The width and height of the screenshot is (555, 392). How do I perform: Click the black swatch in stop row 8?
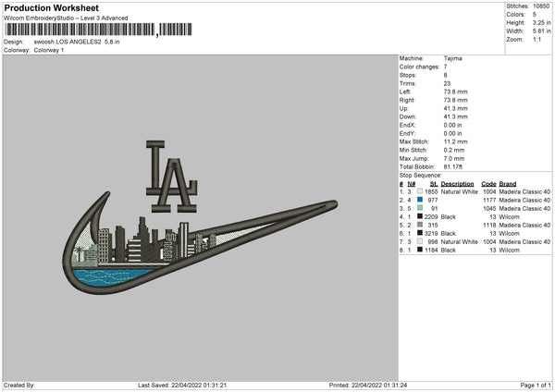420,250
